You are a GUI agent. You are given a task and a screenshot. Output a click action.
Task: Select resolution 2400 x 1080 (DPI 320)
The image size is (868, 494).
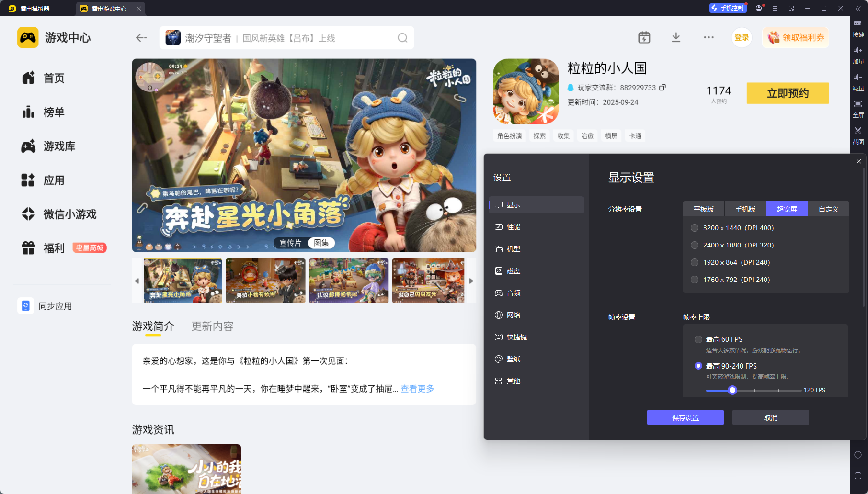point(732,245)
